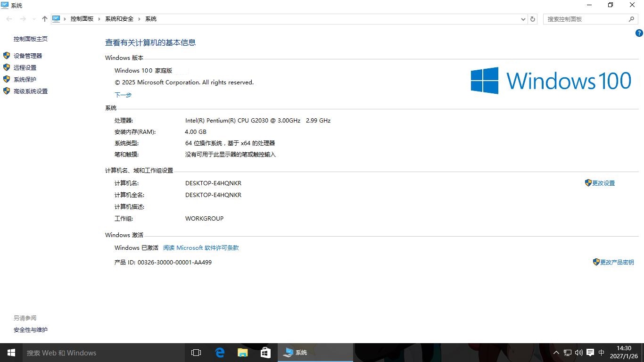Open the network tray icon
The image size is (644, 362).
568,353
